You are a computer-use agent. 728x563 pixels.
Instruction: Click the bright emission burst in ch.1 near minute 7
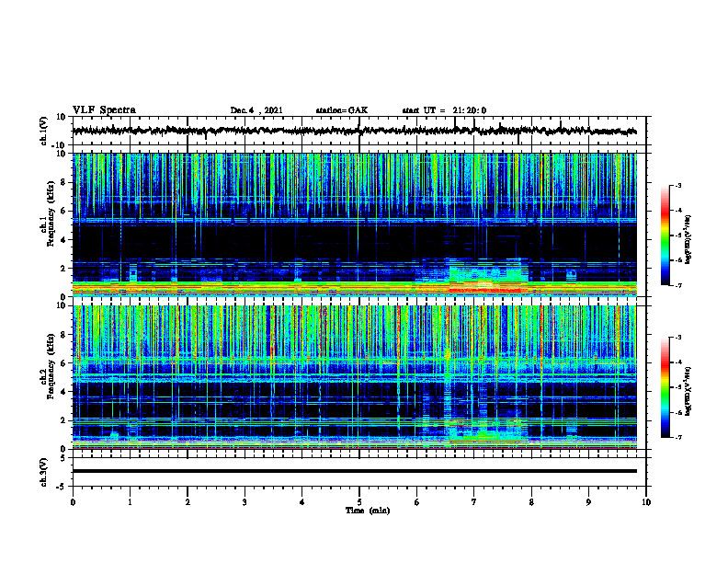(488, 276)
